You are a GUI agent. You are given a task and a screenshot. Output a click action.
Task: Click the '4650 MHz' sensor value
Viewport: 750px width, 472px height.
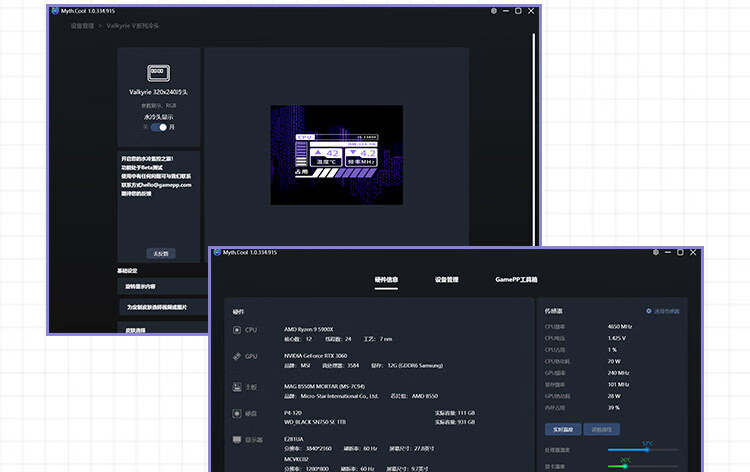620,327
